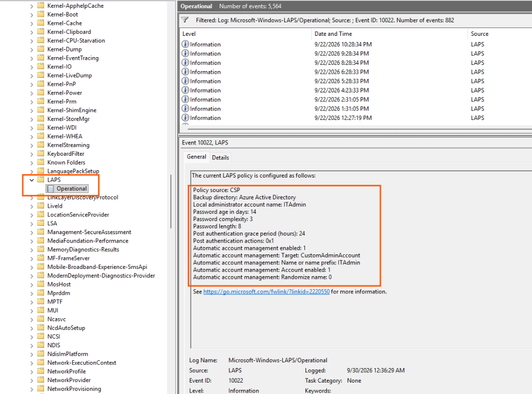Open the go.microsoft.com fwlink hyperlink
The height and width of the screenshot is (394, 532).
pos(267,292)
